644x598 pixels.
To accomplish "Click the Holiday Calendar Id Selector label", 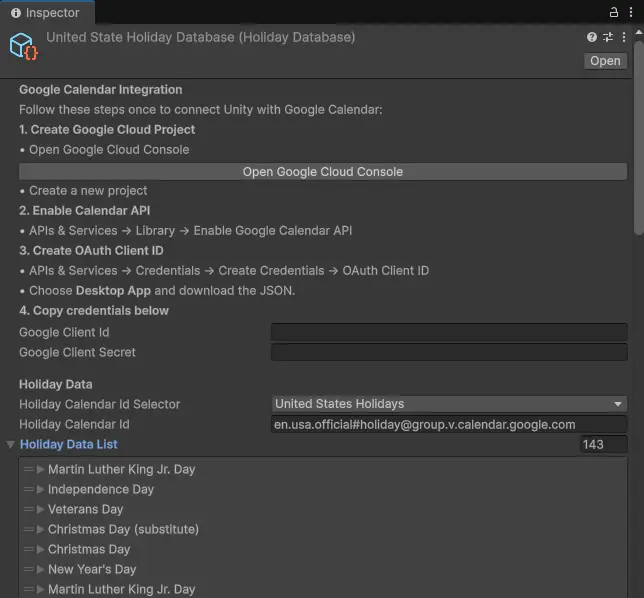I will (x=99, y=404).
